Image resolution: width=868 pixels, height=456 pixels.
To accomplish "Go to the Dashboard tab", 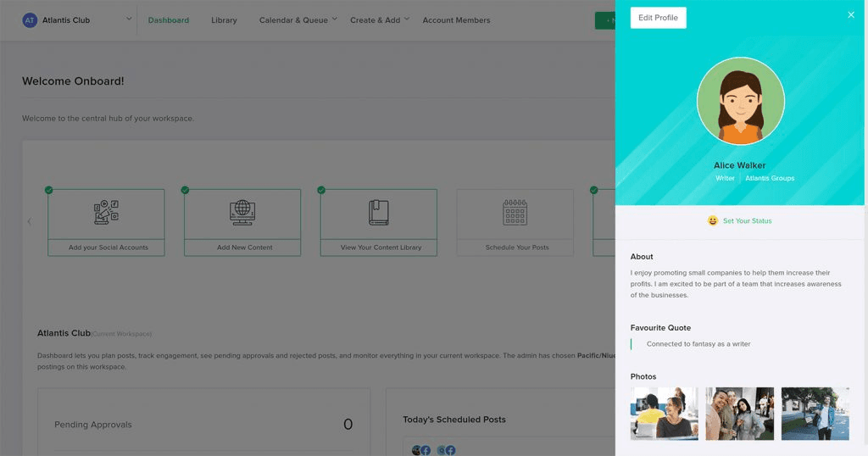I will pos(169,20).
